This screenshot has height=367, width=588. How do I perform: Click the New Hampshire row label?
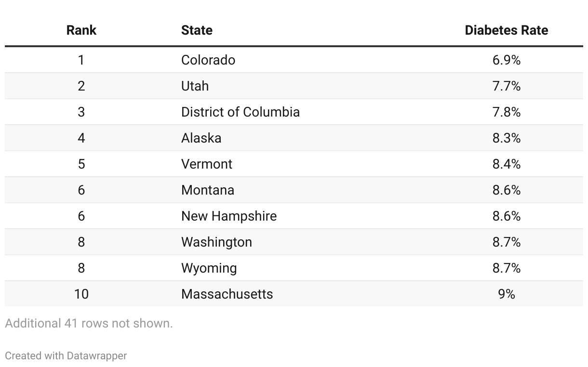229,216
